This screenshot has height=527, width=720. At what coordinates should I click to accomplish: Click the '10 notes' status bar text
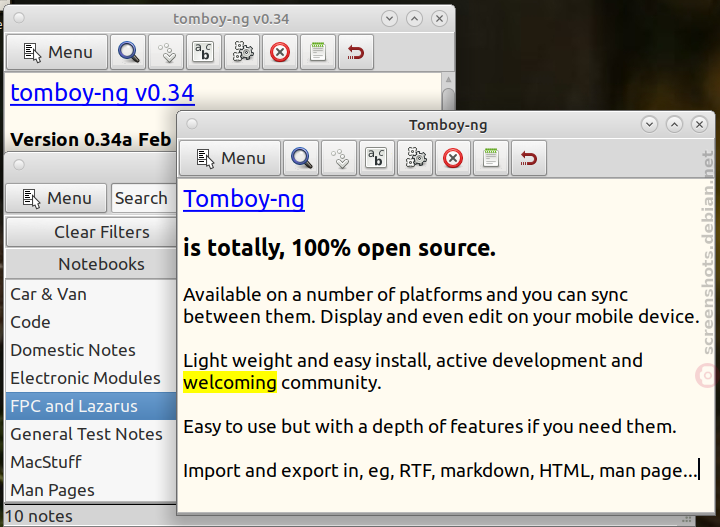point(39,516)
